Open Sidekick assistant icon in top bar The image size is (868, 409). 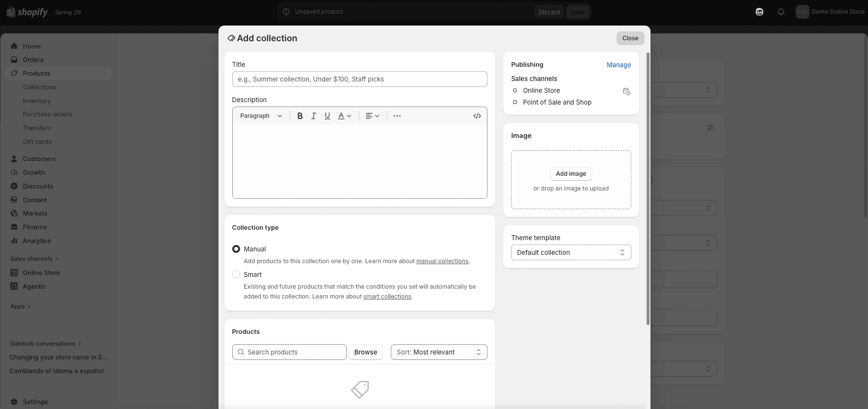click(759, 12)
